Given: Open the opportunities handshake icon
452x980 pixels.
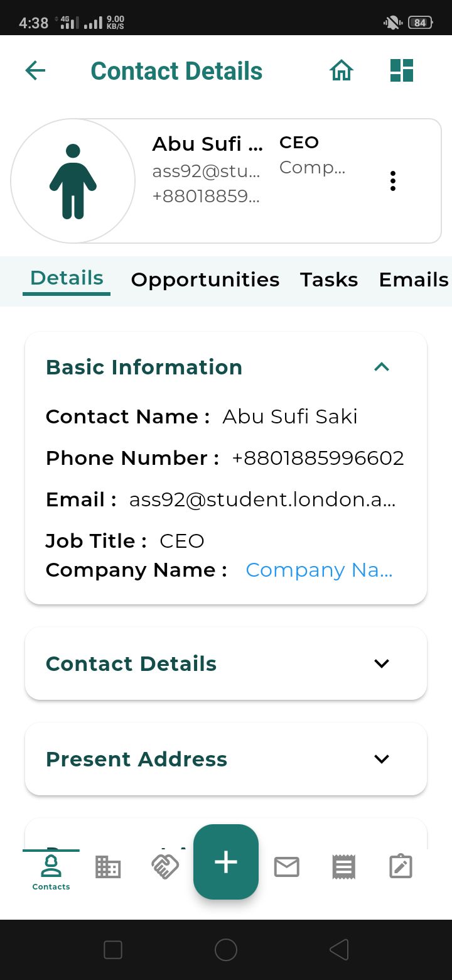Looking at the screenshot, I should pos(165,867).
